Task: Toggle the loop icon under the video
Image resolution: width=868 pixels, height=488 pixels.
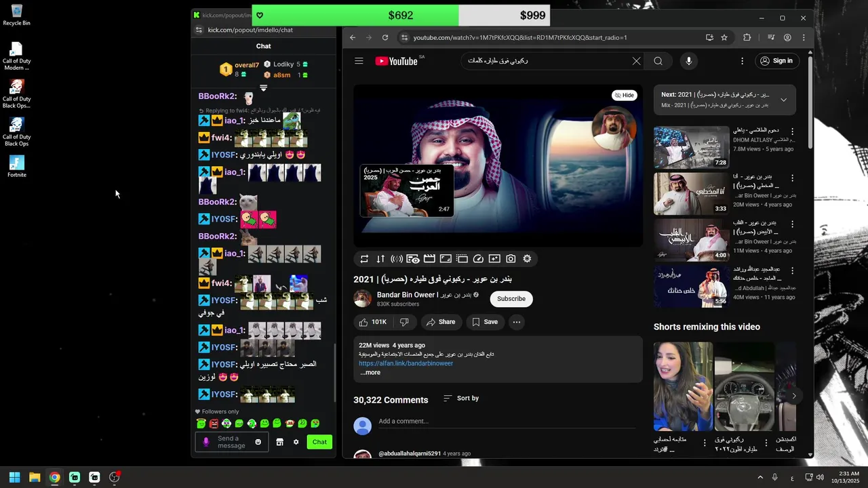Action: [364, 259]
